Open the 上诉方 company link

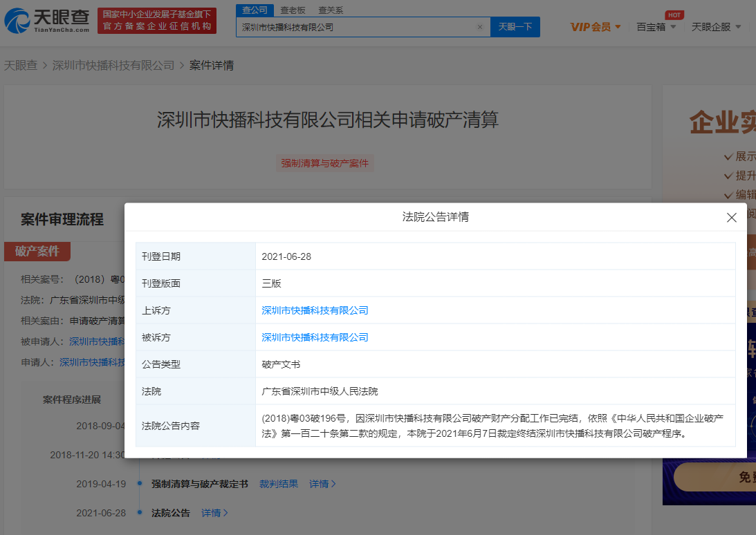click(x=315, y=310)
